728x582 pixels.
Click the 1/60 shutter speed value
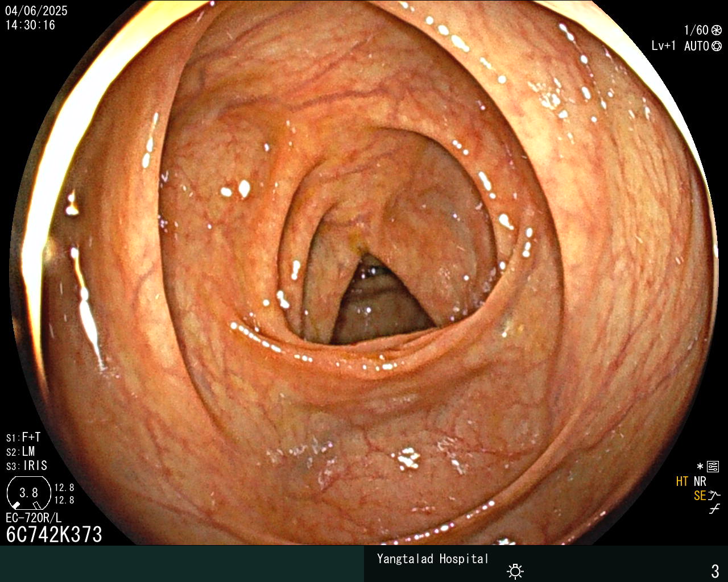(x=696, y=30)
